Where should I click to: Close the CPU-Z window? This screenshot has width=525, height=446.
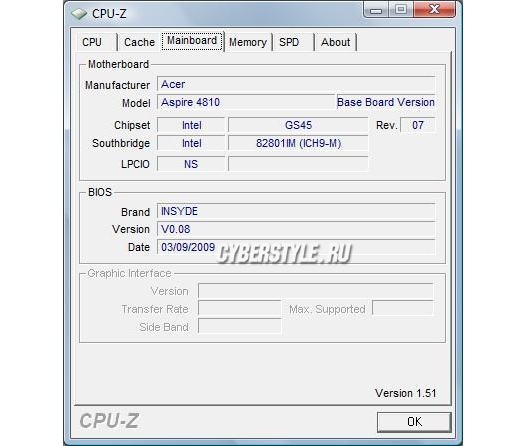point(435,9)
